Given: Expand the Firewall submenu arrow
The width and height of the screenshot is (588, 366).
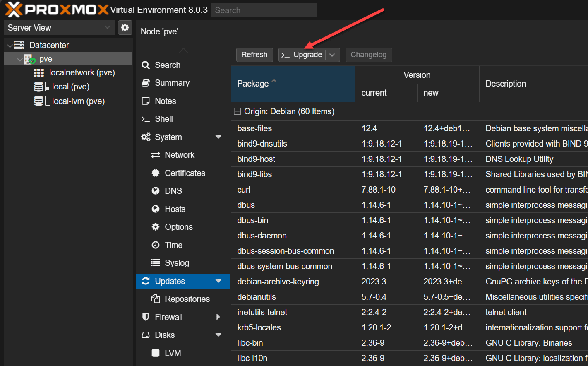Looking at the screenshot, I should tap(218, 317).
